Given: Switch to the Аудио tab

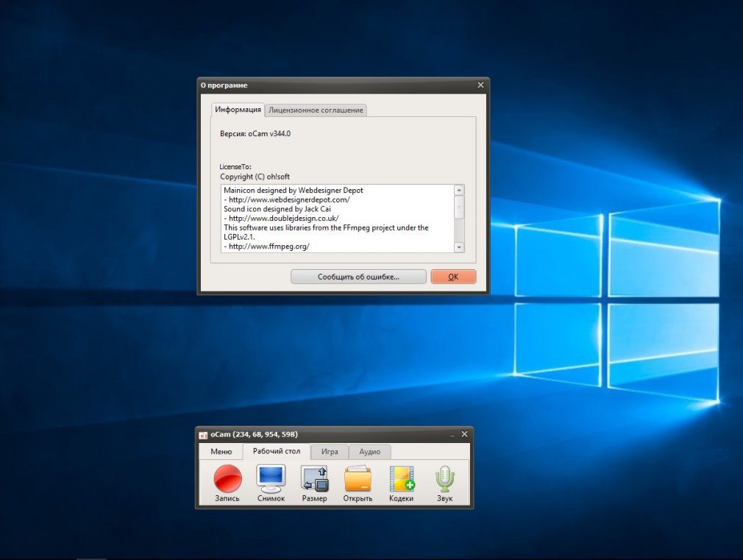Looking at the screenshot, I should point(369,452).
